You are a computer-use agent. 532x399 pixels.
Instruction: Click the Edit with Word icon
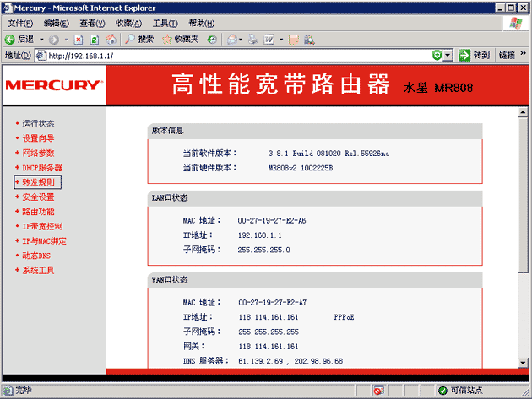(269, 40)
